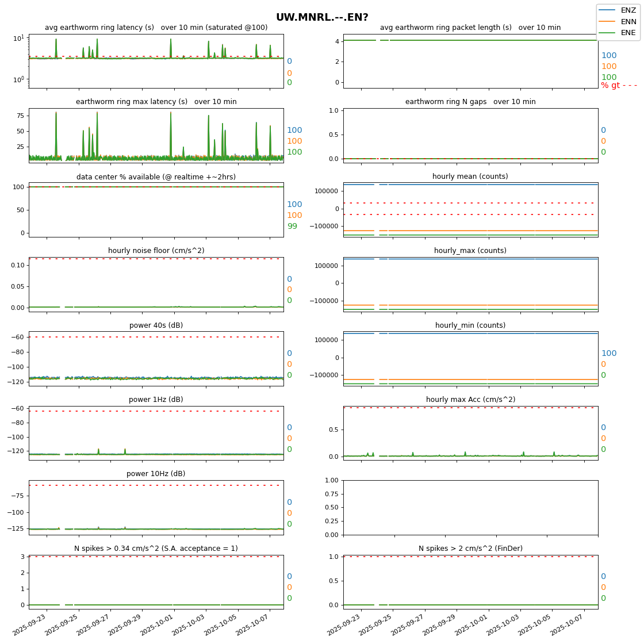This screenshot has height=644, width=644.
Task: Click the 'earthworm ring N gaps' plot title
Action: (x=470, y=102)
